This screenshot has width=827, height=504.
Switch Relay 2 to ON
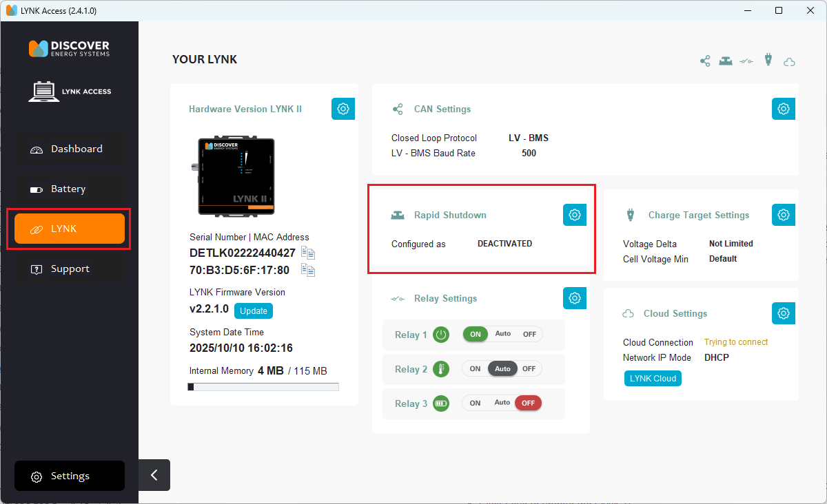click(x=475, y=369)
